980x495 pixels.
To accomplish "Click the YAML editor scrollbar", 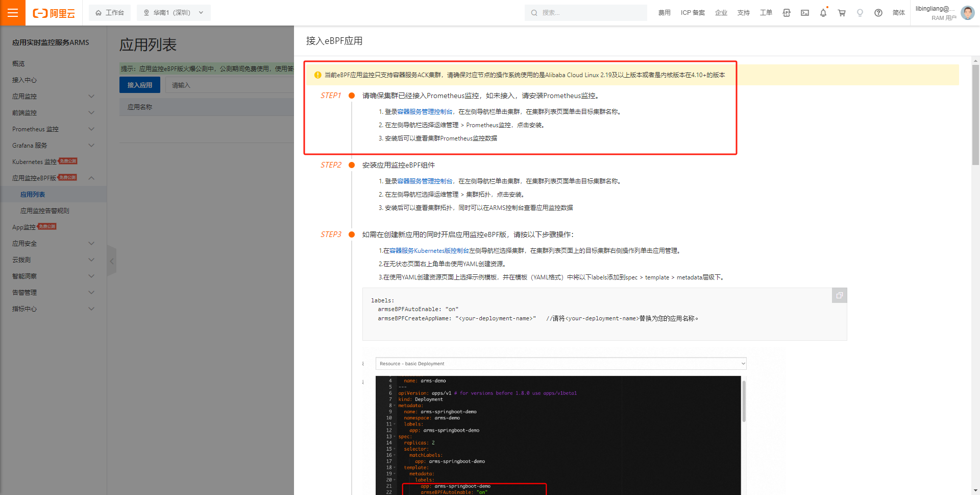I will pos(744,401).
